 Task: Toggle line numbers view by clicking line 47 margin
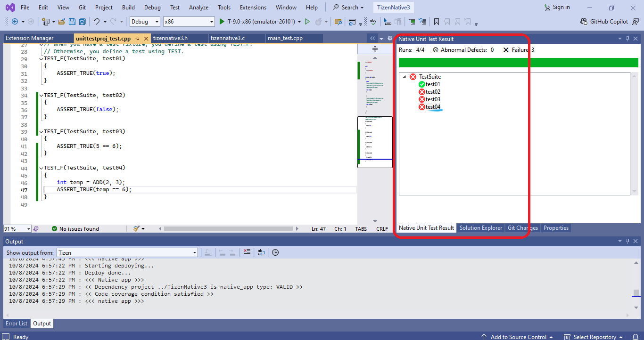pyautogui.click(x=24, y=189)
